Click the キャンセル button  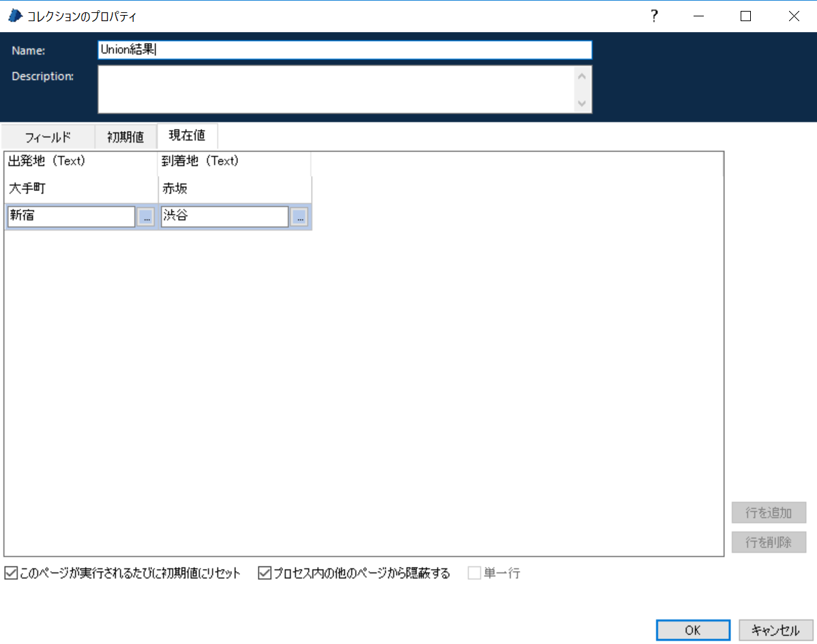coord(775,630)
